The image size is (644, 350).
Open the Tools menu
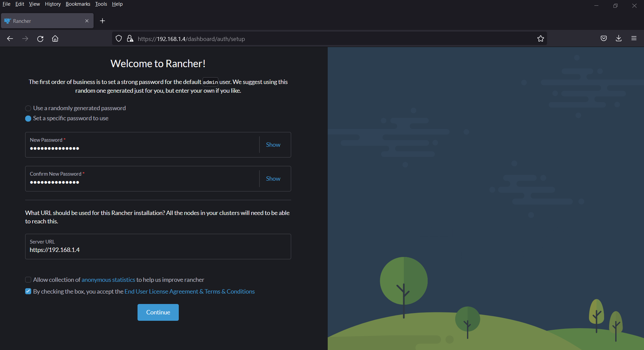101,4
